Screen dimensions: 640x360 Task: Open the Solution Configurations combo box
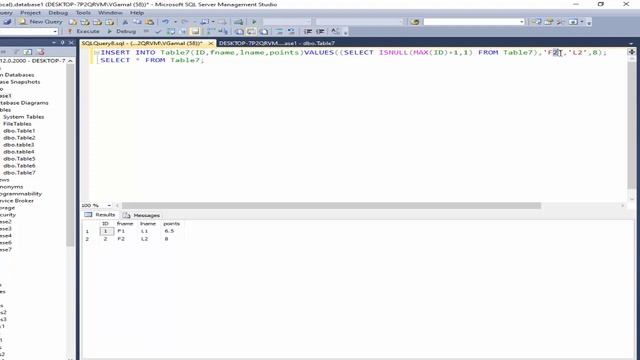point(287,22)
